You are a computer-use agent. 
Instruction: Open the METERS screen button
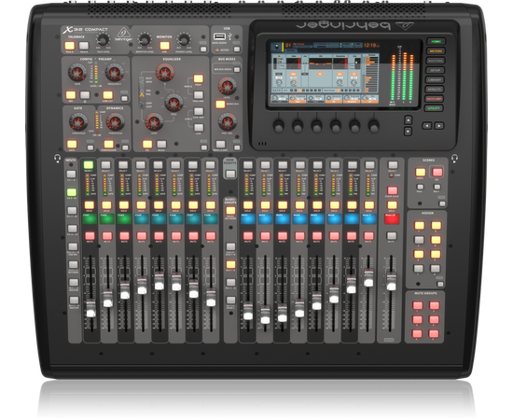coord(436,51)
